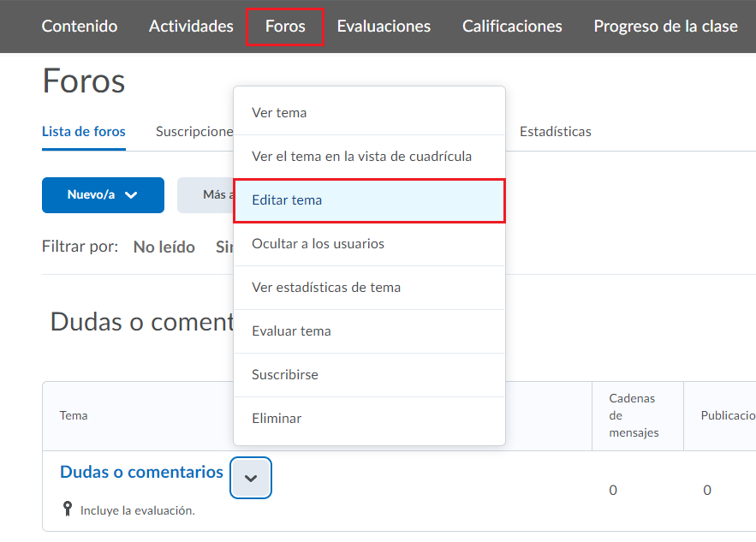Select the Lista de foros tab
This screenshot has width=756, height=542.
[84, 132]
